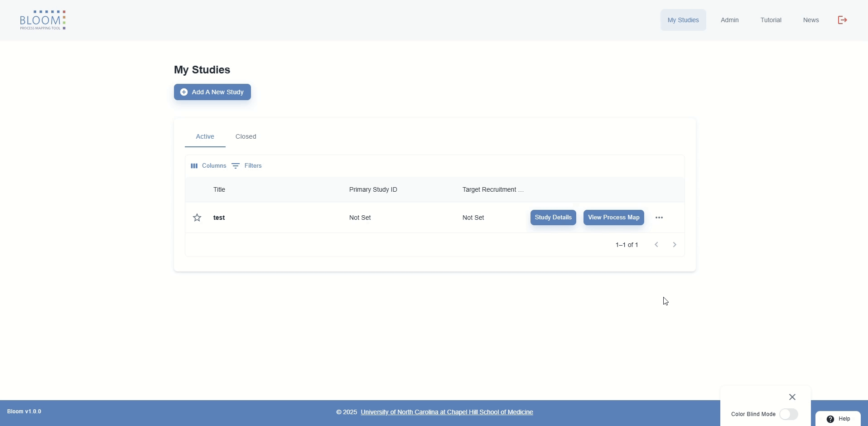Screen dimensions: 868x426
Task: Click the View Process Map button
Action: pos(613,218)
